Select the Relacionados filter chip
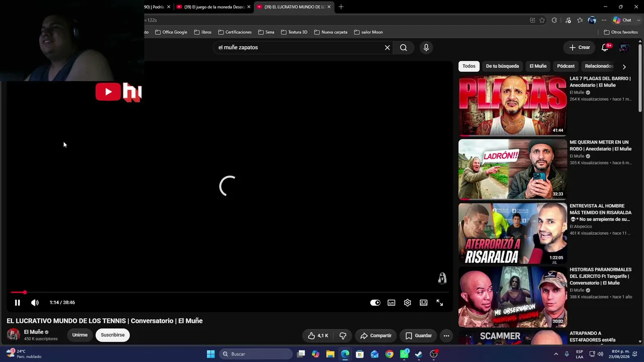The image size is (644, 362). pos(599,66)
